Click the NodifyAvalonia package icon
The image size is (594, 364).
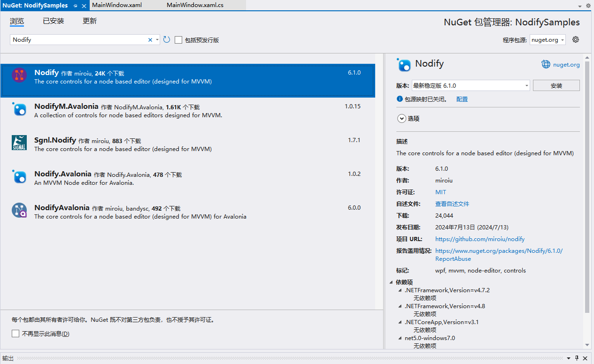click(20, 211)
